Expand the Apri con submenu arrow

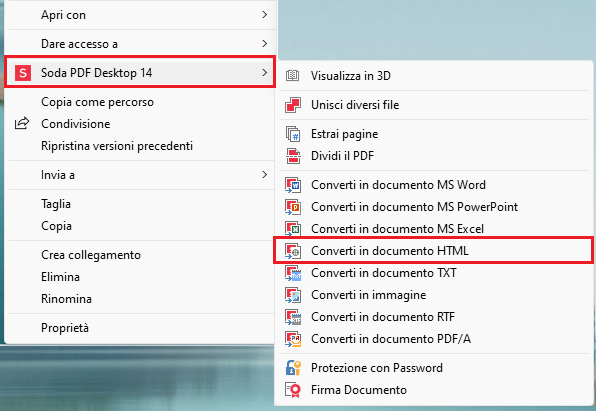coord(265,14)
